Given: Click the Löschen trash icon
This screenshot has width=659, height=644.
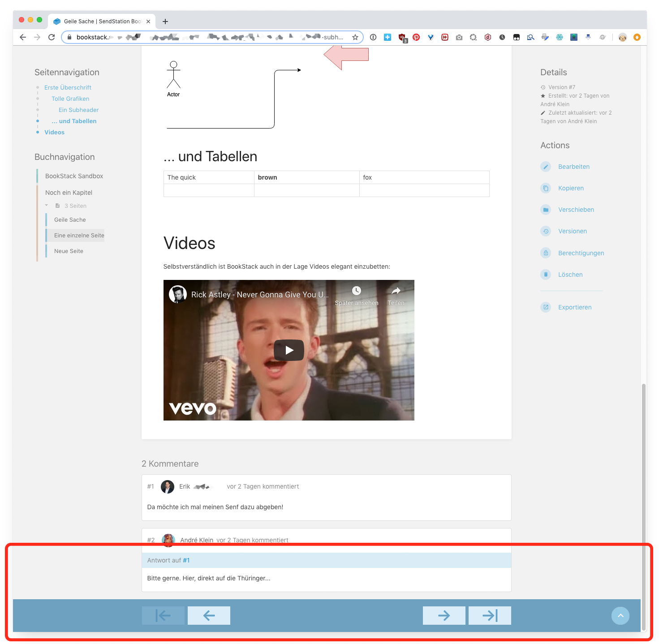Looking at the screenshot, I should [546, 274].
